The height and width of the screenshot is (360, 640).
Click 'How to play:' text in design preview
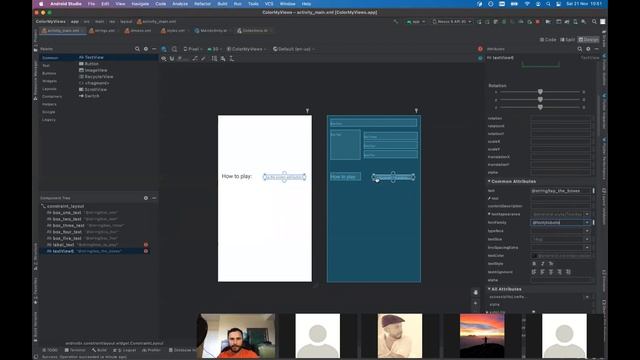pyautogui.click(x=237, y=176)
